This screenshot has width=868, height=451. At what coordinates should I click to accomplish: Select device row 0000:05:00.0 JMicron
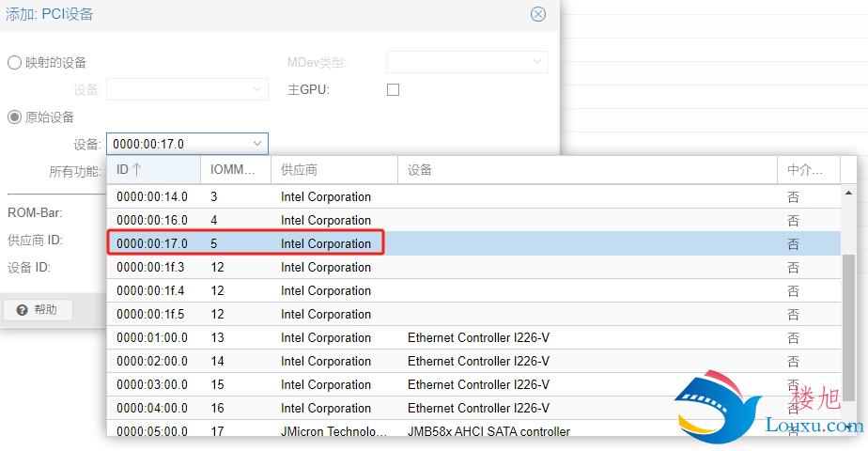[x=473, y=428]
